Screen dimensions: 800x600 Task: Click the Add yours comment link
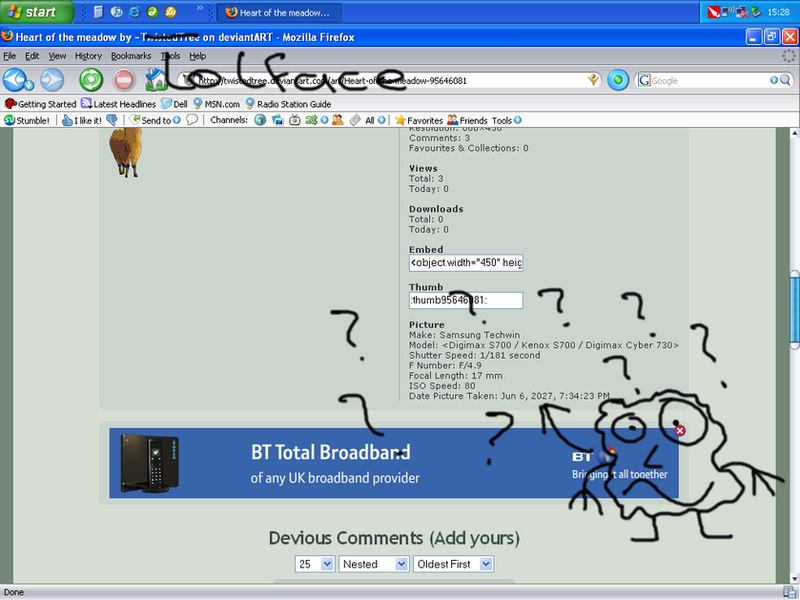tap(474, 538)
